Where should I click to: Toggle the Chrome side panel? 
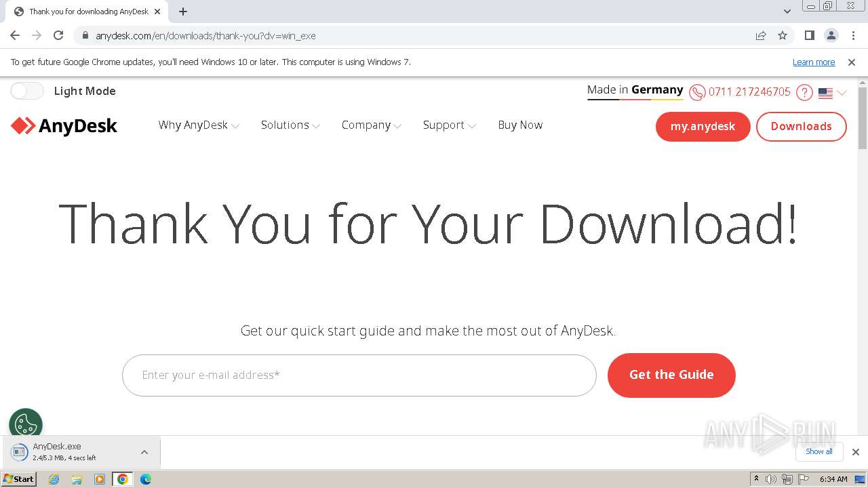[x=809, y=35]
